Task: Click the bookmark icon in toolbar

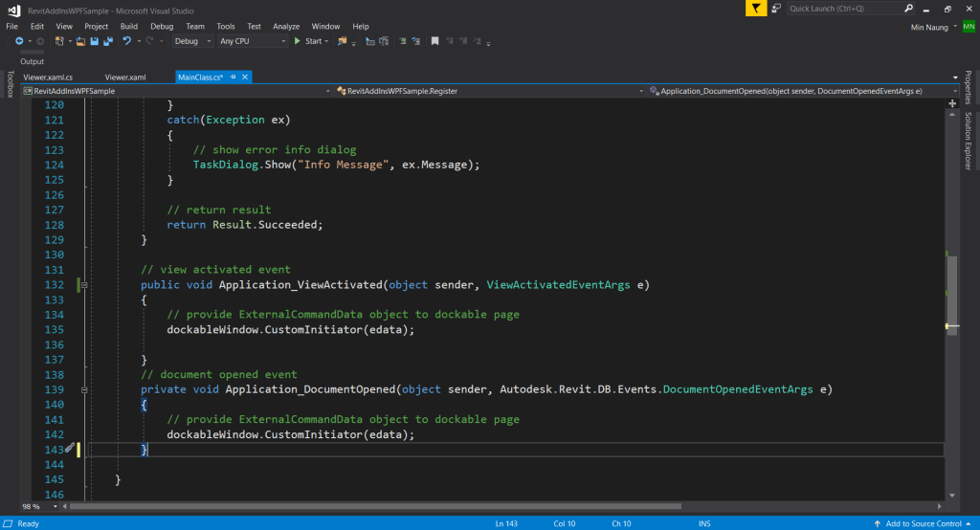Action: (434, 41)
